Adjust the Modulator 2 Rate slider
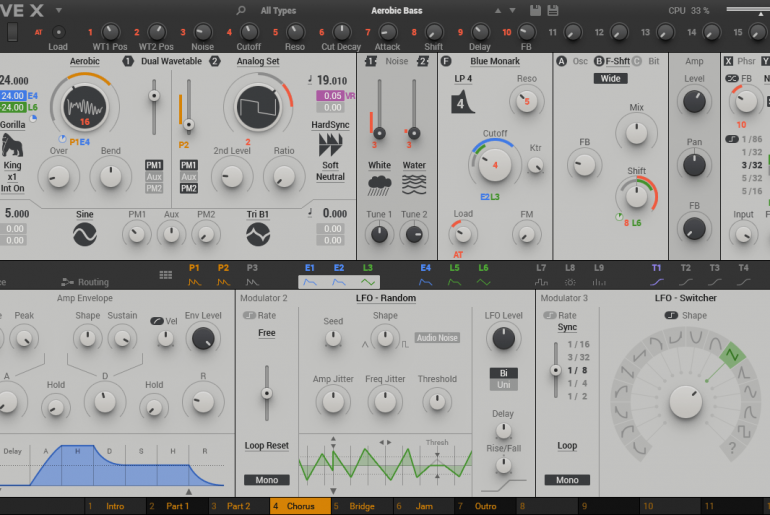 click(x=267, y=393)
